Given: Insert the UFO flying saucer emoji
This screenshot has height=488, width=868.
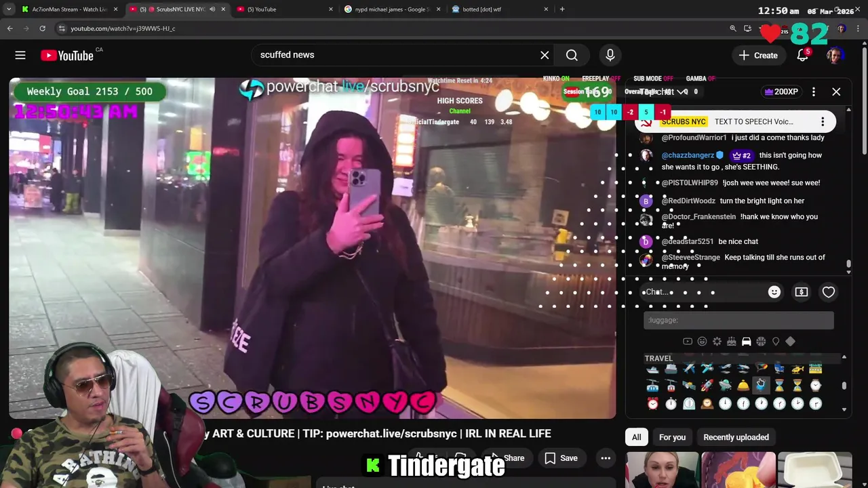Looking at the screenshot, I should pos(725,386).
